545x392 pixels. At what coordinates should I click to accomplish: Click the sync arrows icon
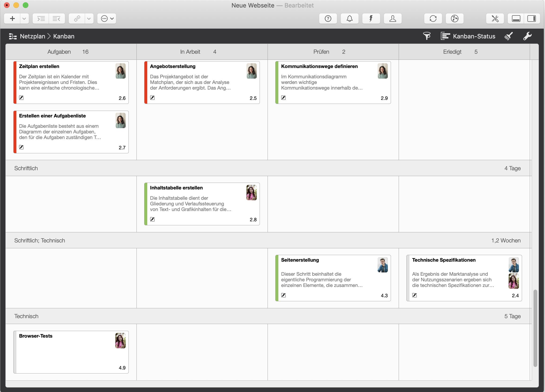click(433, 19)
